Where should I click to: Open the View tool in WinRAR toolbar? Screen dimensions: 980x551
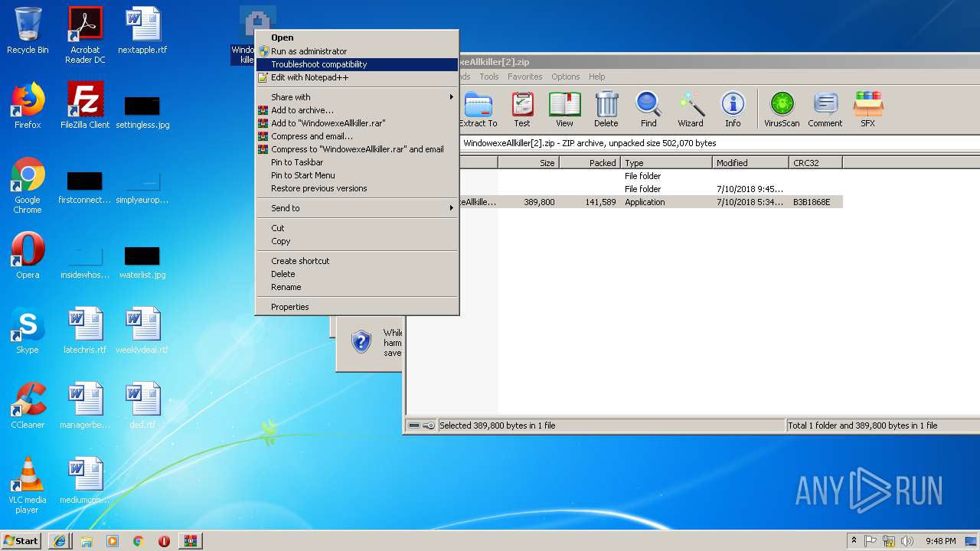point(564,109)
